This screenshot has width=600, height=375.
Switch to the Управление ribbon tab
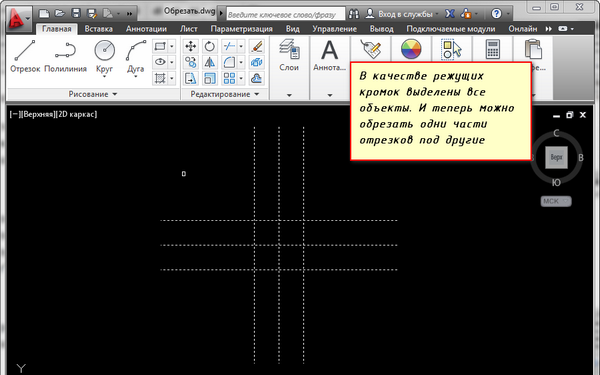point(334,29)
